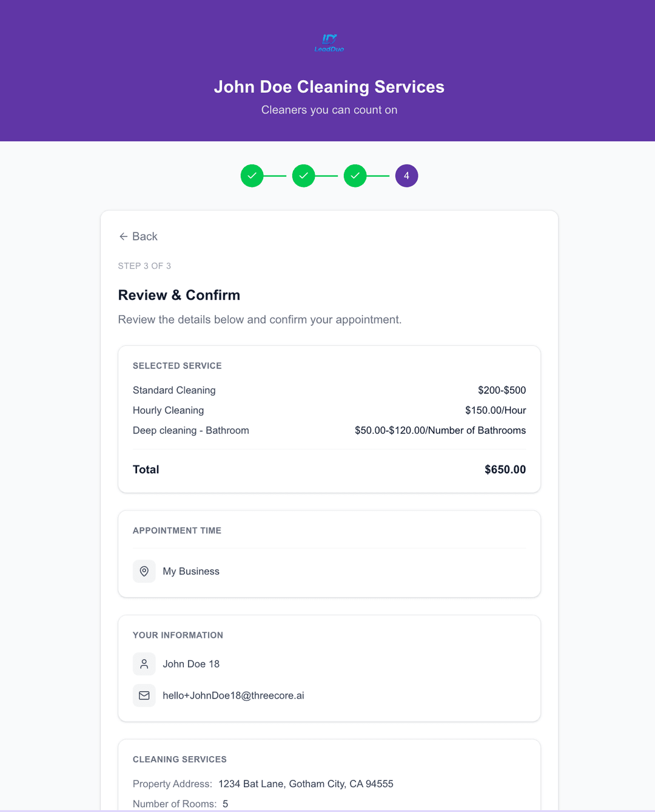Viewport: 655px width, 812px height.
Task: Click the third green checkmark step indicator
Action: coord(355,175)
